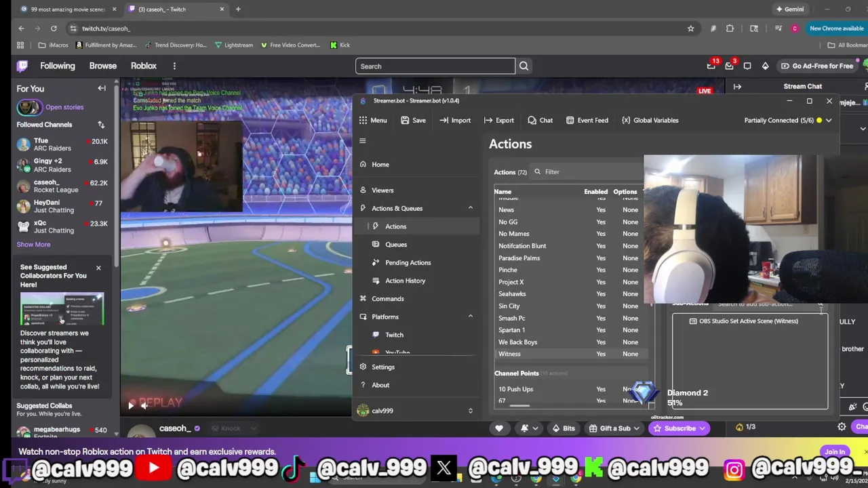Bookmark this page with star icon

690,28
